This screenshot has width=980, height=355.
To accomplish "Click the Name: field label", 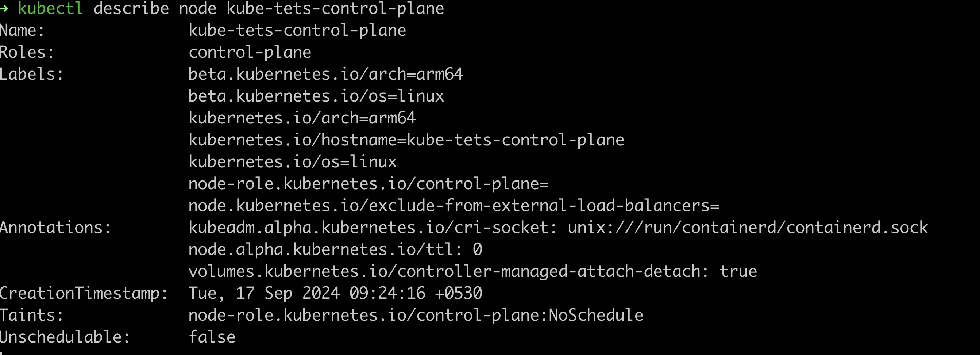I will pos(22,30).
